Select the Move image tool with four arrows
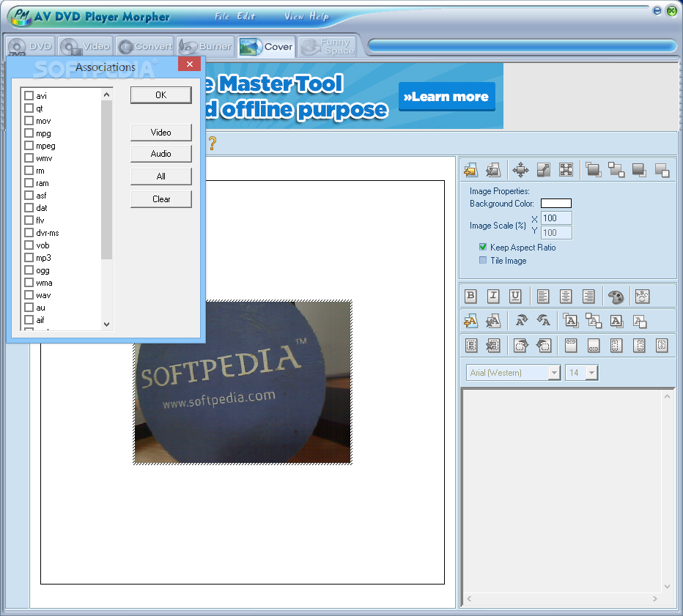The image size is (683, 616). (520, 170)
